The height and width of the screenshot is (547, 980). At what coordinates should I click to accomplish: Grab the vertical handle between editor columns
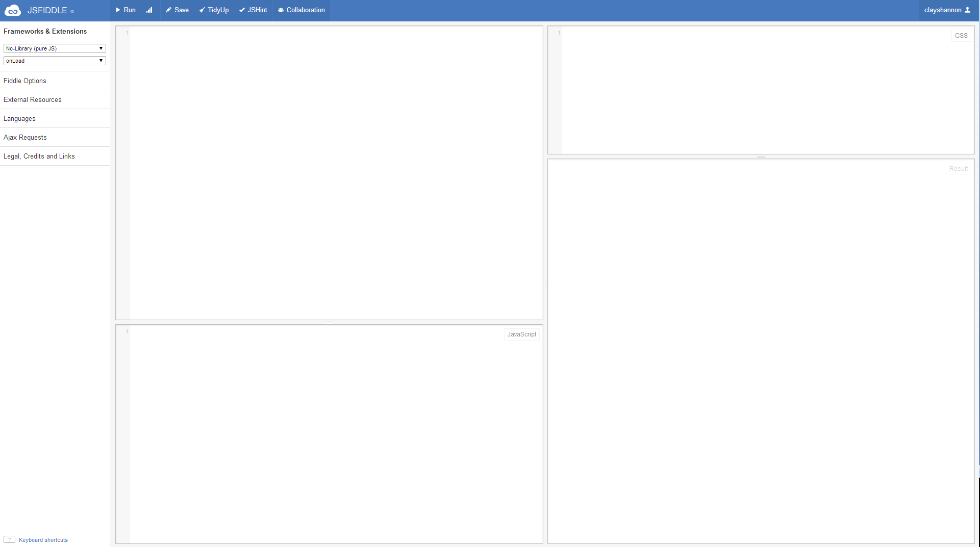pos(545,284)
